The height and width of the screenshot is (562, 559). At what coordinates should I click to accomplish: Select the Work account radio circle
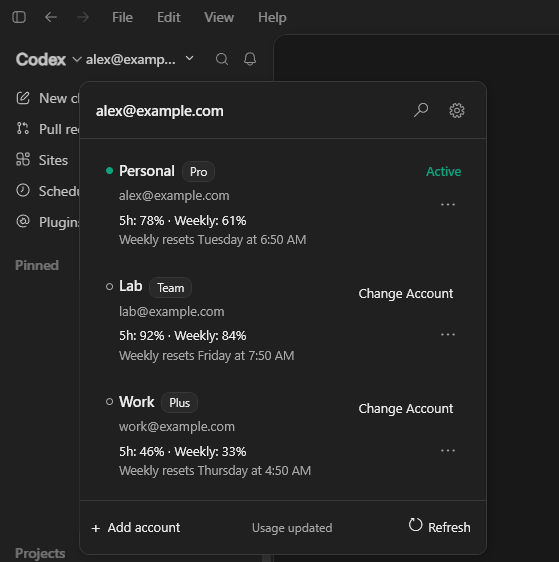tap(110, 401)
